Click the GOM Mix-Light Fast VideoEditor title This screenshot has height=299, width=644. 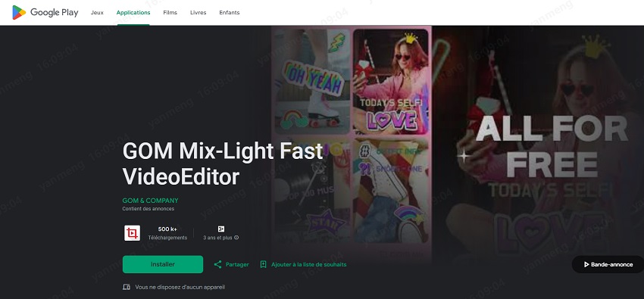click(223, 164)
